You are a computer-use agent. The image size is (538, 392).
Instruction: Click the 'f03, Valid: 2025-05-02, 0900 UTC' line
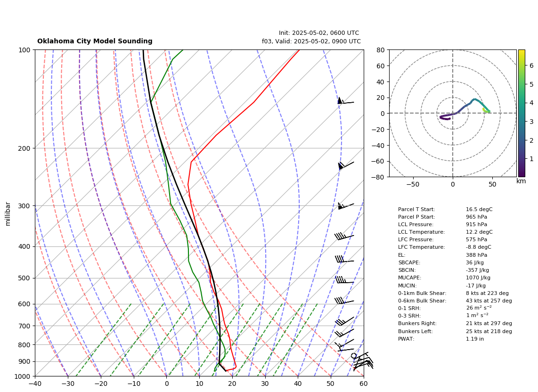[x=311, y=41]
